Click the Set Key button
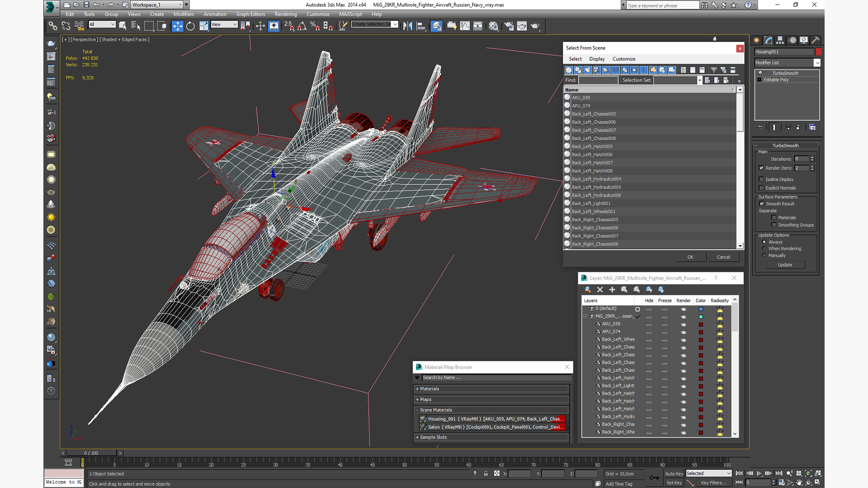This screenshot has height=488, width=868. click(674, 483)
